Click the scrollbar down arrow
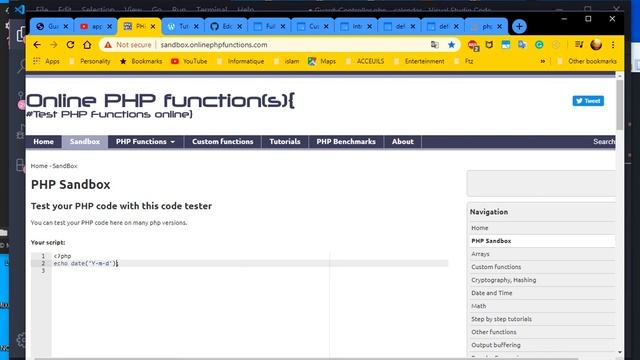 pyautogui.click(x=620, y=353)
